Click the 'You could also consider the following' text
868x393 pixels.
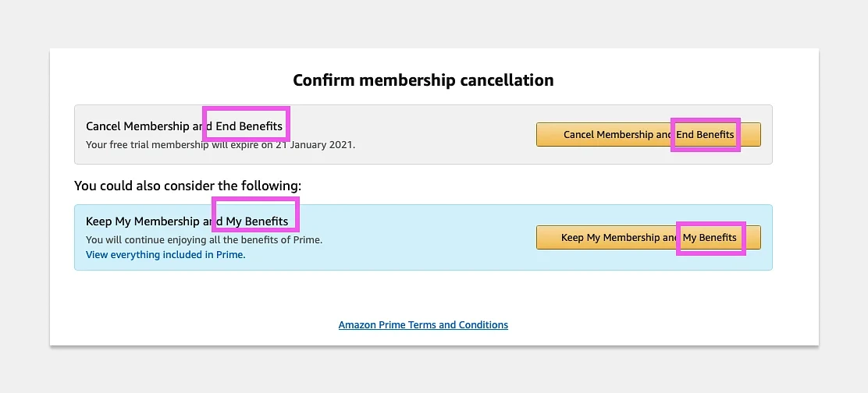(x=187, y=186)
